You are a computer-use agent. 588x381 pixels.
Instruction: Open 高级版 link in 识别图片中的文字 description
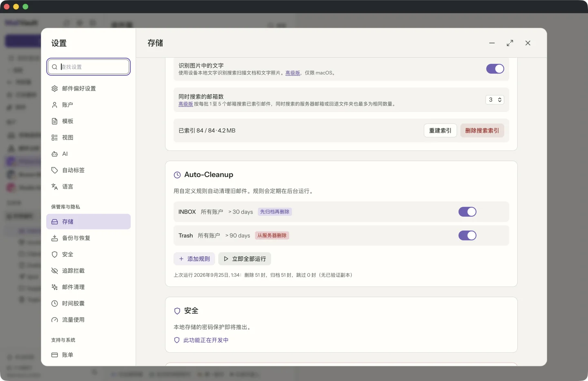pyautogui.click(x=293, y=73)
